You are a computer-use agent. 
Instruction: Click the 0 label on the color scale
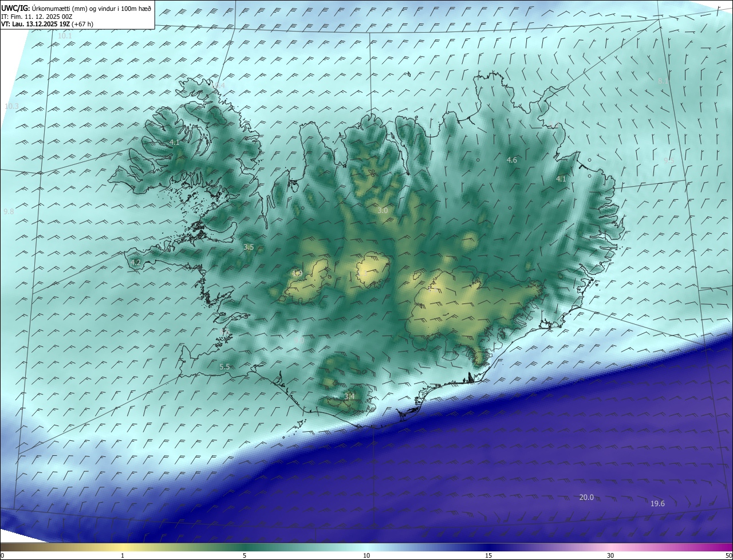(2, 555)
